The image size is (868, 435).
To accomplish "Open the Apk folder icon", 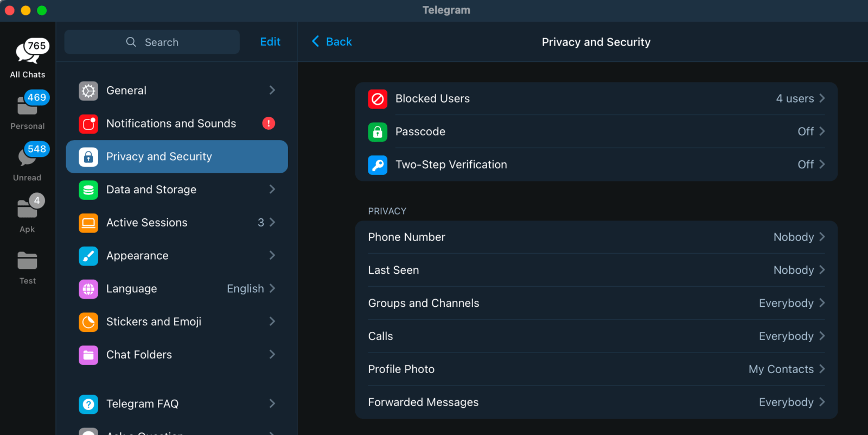I will click(x=27, y=209).
